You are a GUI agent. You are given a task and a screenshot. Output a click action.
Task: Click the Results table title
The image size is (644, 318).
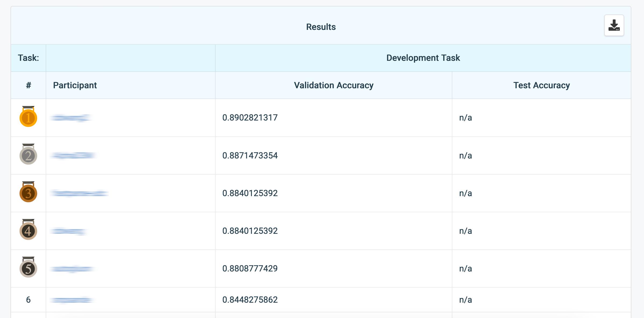click(x=321, y=27)
